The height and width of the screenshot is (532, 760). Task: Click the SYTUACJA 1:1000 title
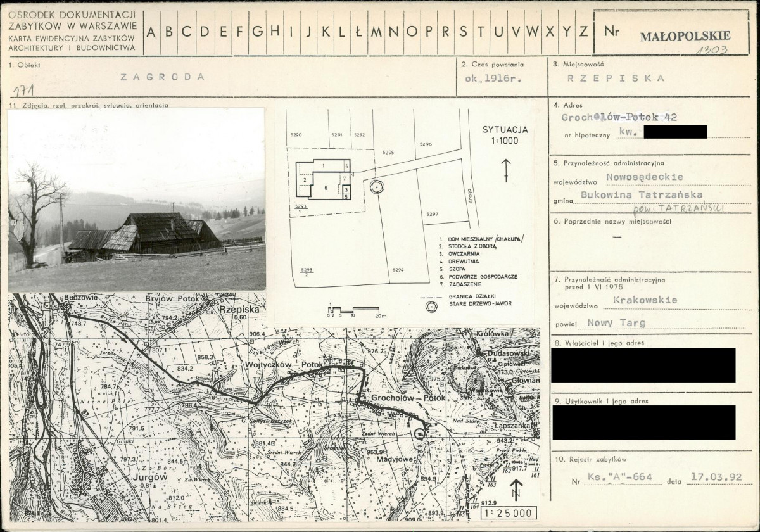505,135
